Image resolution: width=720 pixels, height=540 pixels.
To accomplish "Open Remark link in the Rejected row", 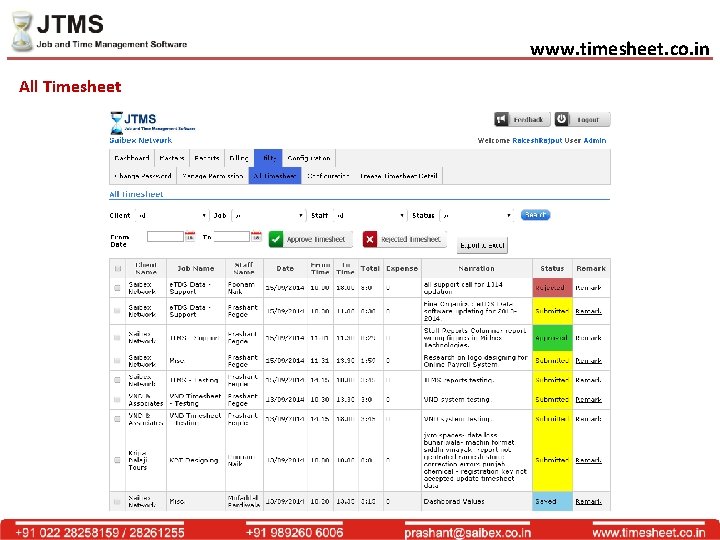I will click(588, 288).
